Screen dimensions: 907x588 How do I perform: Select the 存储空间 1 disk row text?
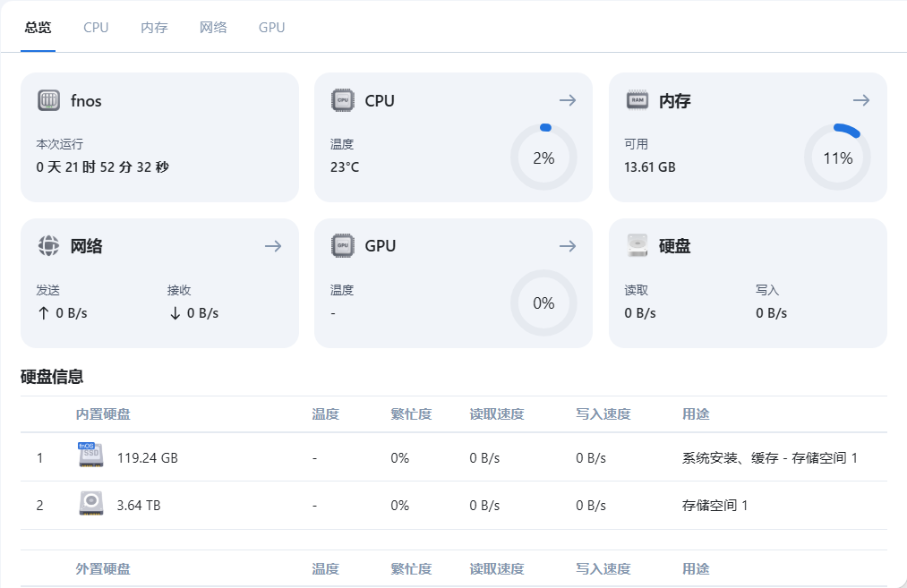714,506
